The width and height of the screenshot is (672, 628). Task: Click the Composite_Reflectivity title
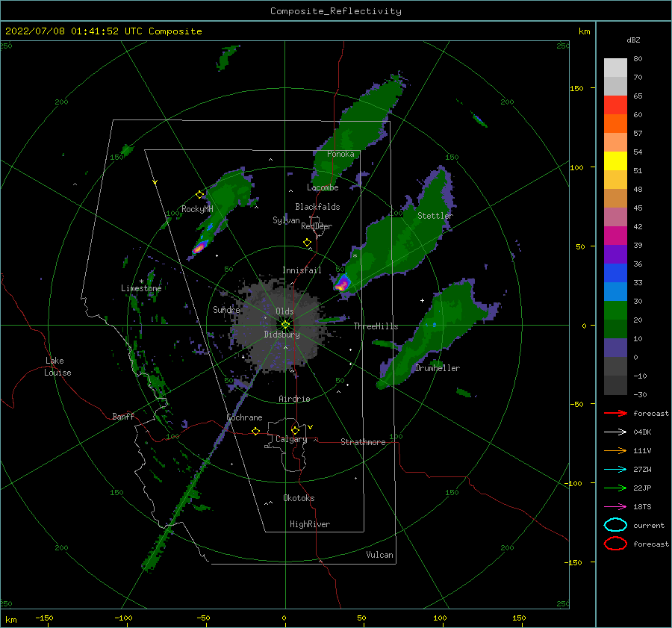(x=335, y=11)
